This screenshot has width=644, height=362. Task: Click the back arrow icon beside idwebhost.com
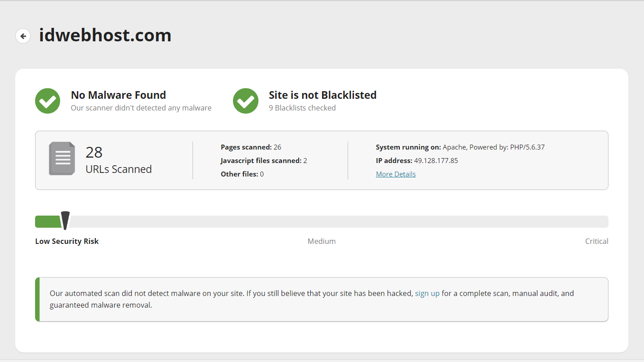(23, 35)
